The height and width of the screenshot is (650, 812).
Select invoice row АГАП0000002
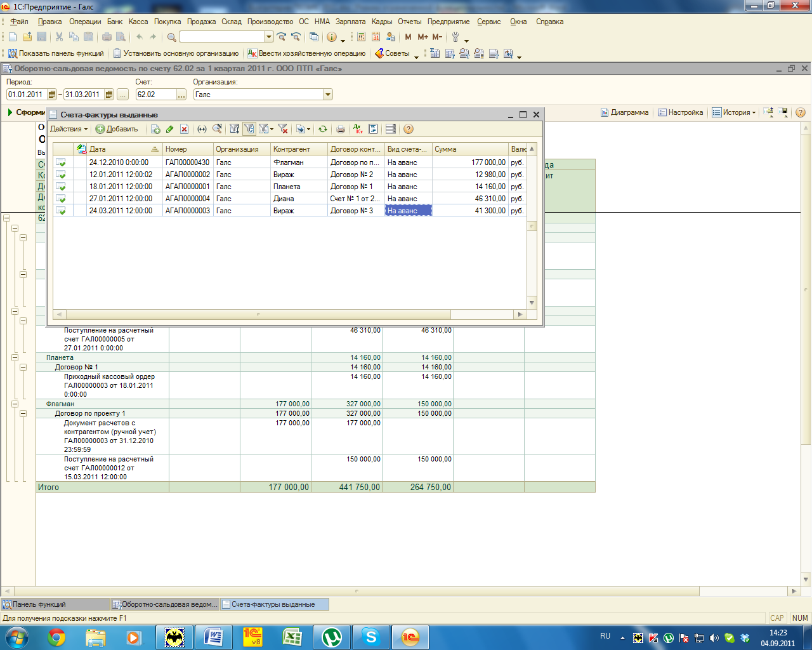coord(290,175)
